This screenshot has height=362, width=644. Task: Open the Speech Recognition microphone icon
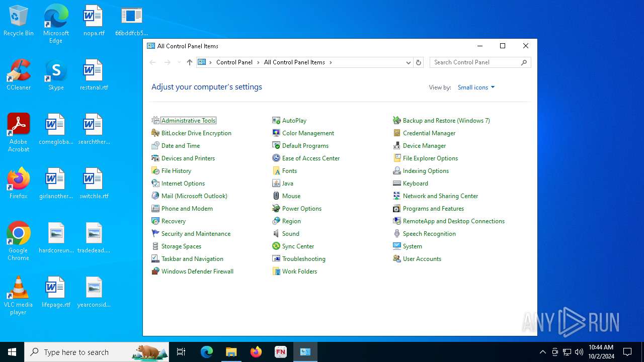pyautogui.click(x=397, y=234)
